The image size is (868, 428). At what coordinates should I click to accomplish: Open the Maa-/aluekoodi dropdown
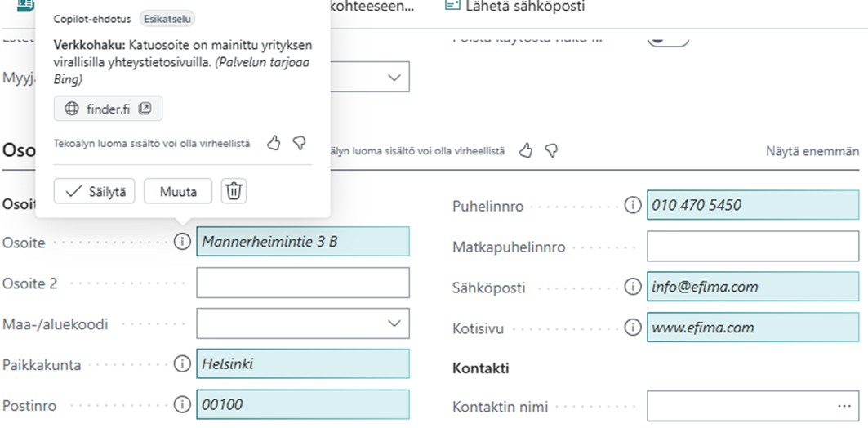click(x=394, y=323)
